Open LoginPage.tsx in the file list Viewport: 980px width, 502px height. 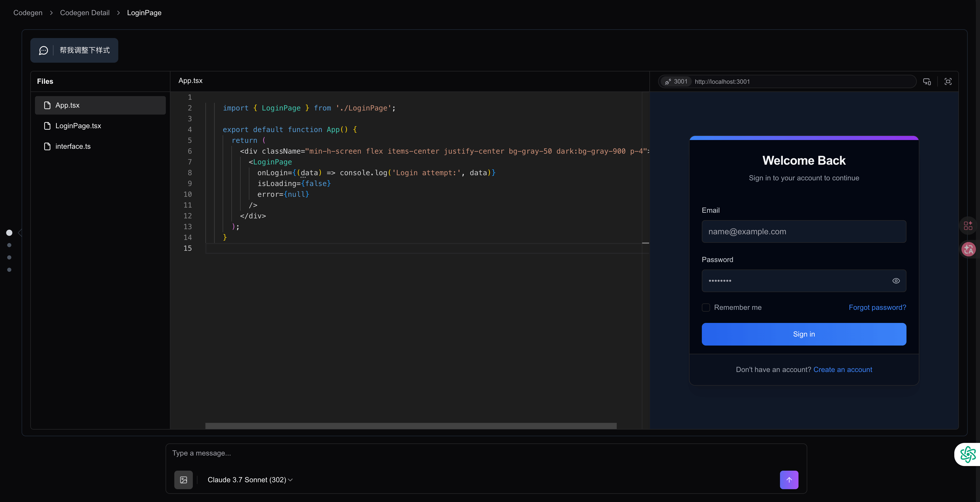pyautogui.click(x=78, y=126)
